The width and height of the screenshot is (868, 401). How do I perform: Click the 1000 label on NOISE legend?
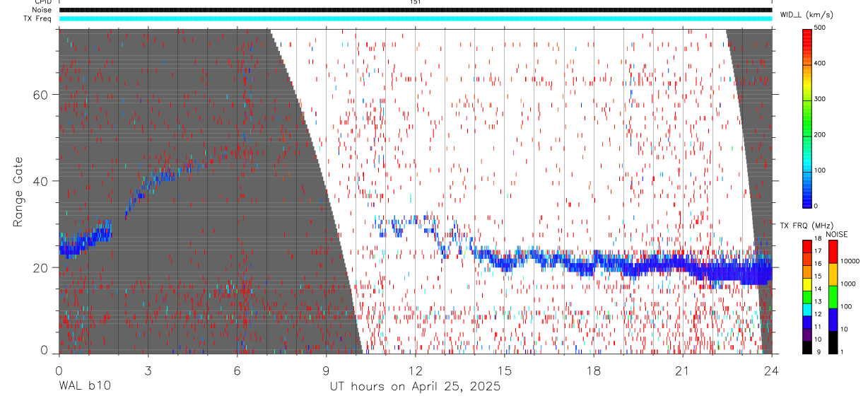(848, 284)
